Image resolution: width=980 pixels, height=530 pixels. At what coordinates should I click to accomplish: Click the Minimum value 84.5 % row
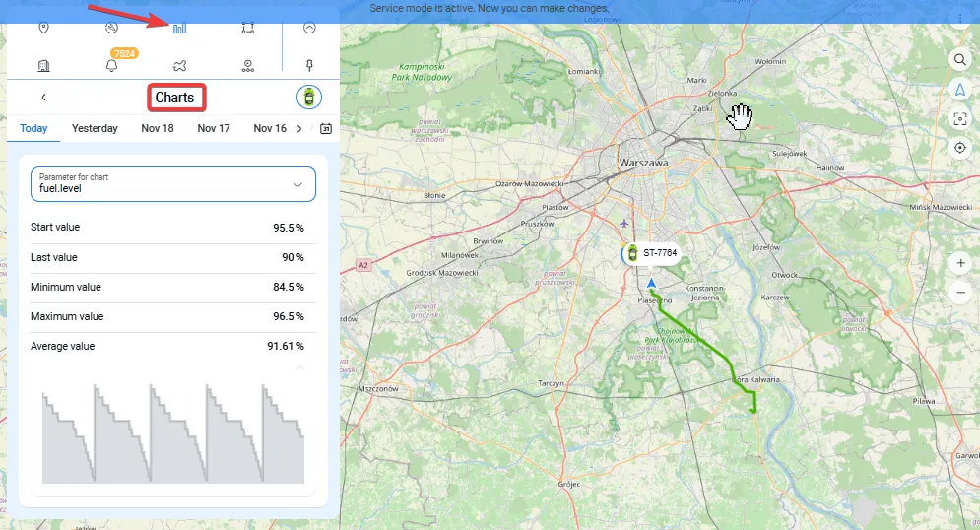[x=173, y=287]
